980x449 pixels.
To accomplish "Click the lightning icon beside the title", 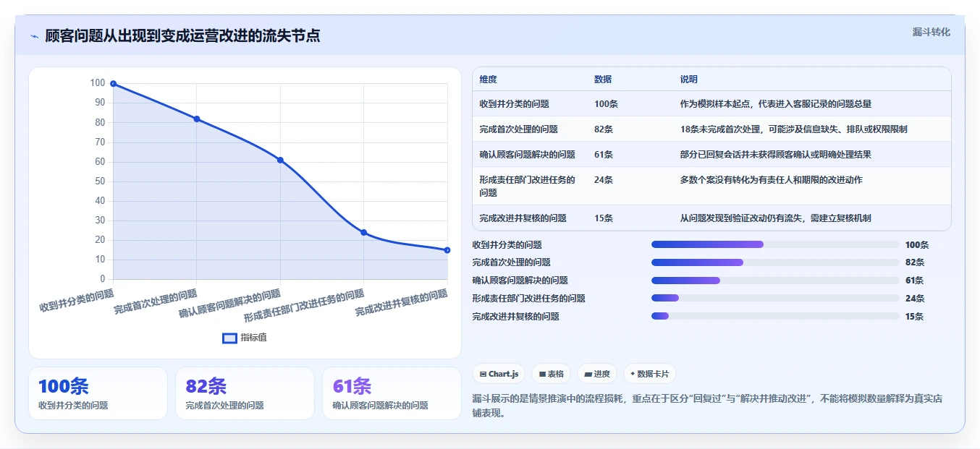I will pyautogui.click(x=34, y=36).
